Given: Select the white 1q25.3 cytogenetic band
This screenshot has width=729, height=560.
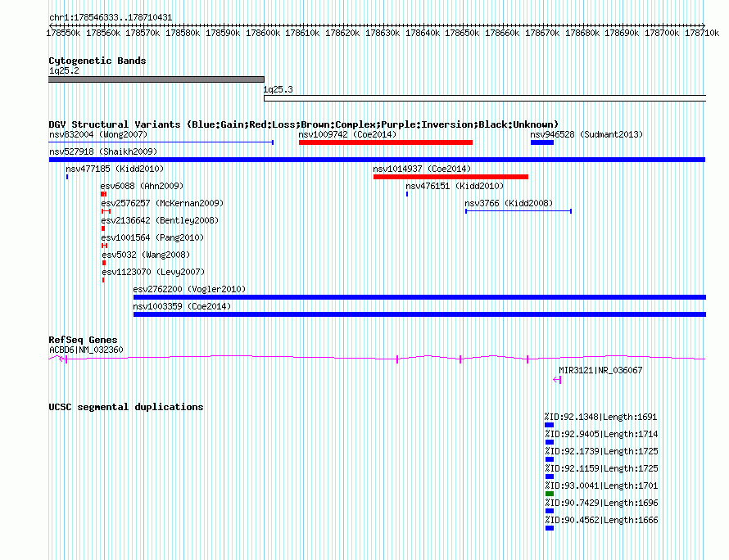Looking at the screenshot, I should tap(485, 98).
